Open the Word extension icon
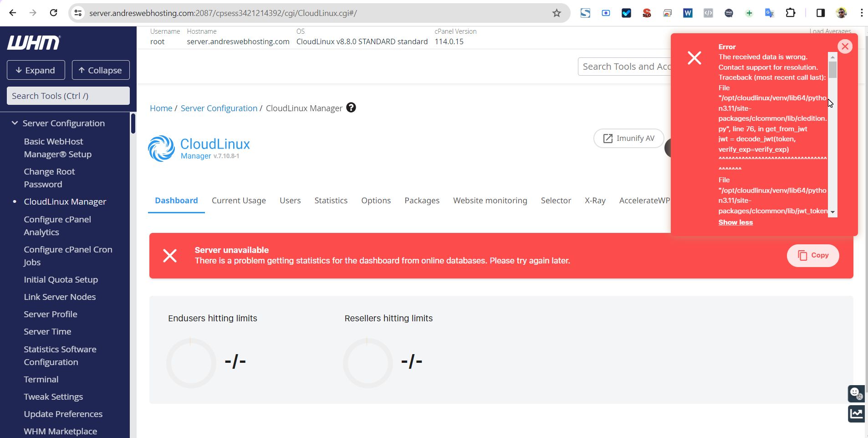This screenshot has height=438, width=868. pos(688,13)
